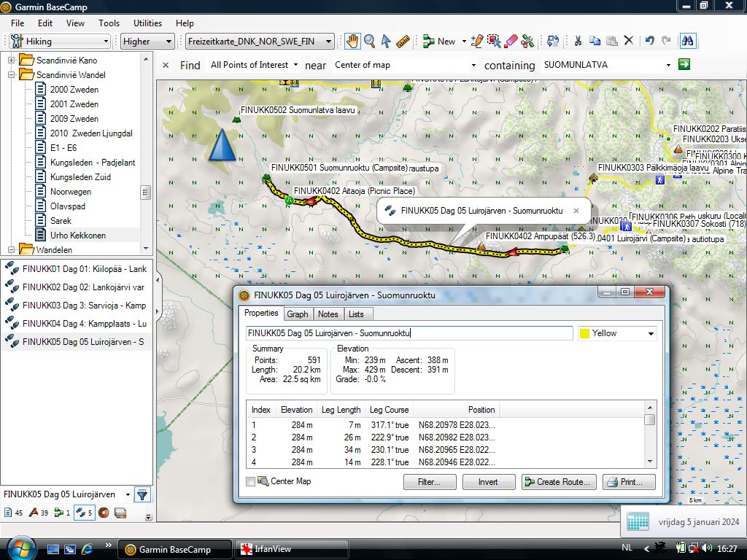Open the Yellow track color dropdown

coord(617,333)
